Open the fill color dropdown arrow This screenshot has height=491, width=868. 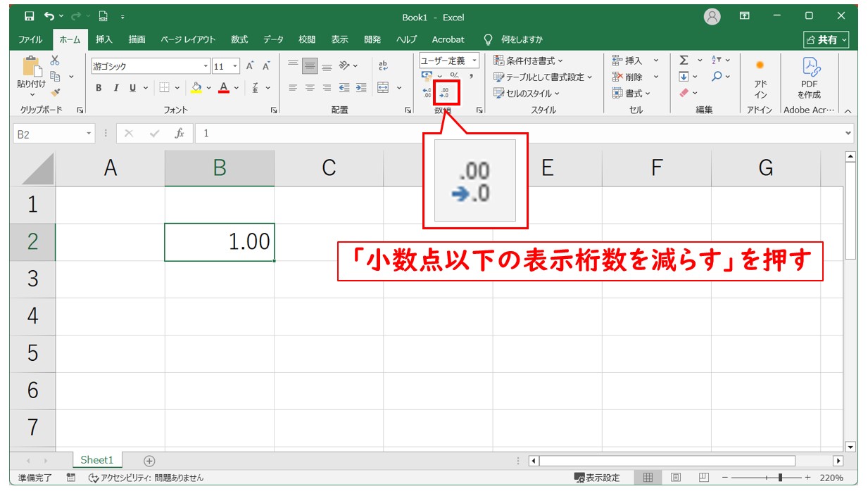209,88
